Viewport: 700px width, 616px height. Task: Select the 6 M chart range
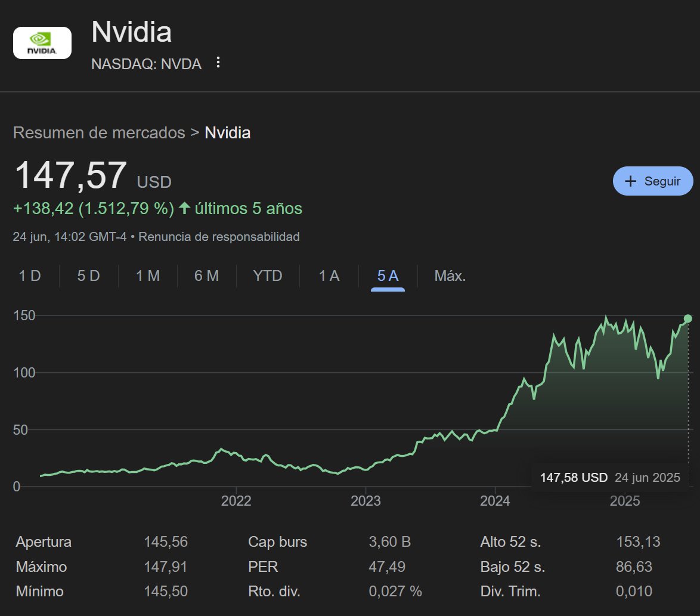click(x=207, y=276)
